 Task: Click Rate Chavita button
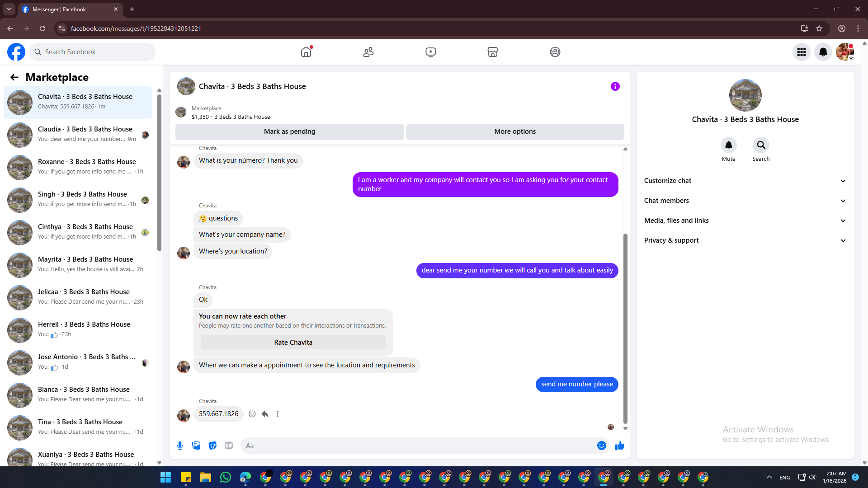[293, 343]
